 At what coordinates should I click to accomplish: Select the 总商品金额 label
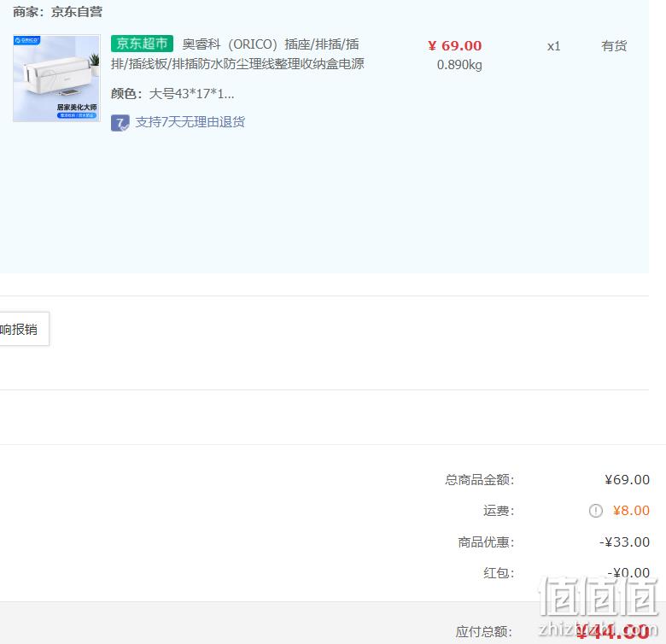480,480
